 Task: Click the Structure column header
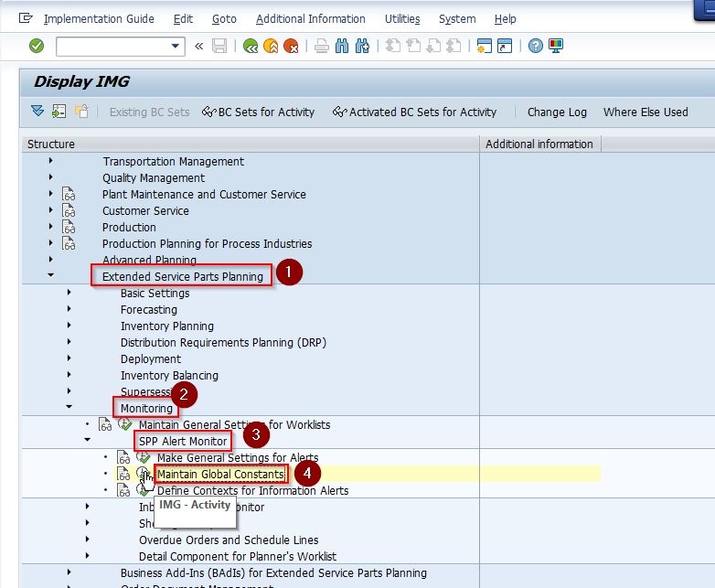(x=251, y=144)
